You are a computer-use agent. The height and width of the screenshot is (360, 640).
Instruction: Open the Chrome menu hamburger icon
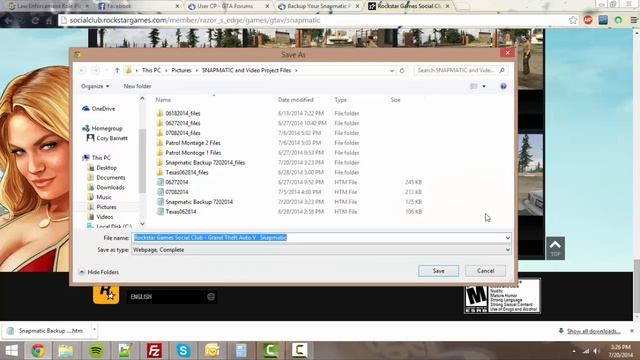633,20
